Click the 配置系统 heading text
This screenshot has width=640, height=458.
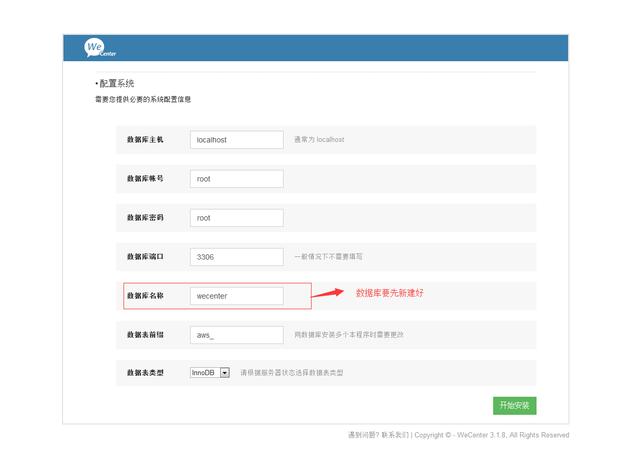coord(117,84)
